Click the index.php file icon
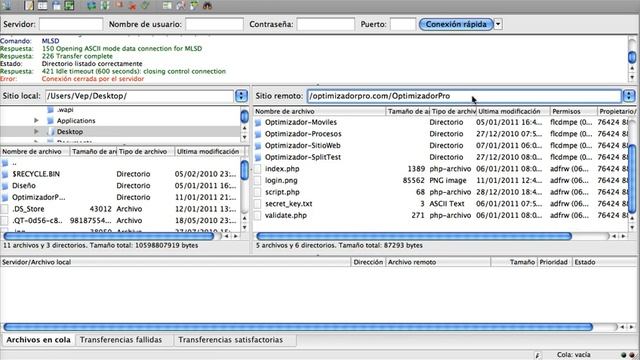 click(x=258, y=169)
